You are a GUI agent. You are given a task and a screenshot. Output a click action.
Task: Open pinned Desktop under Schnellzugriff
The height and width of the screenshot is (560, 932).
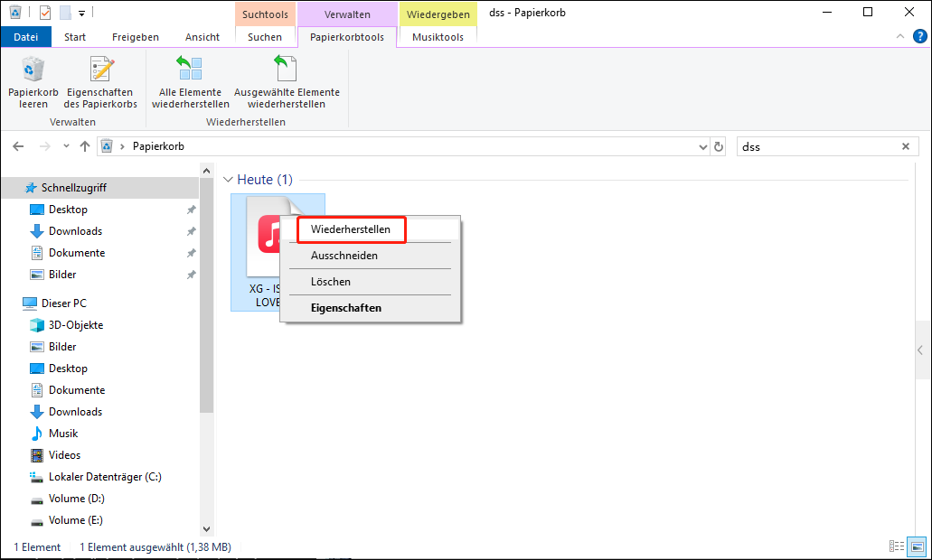tap(68, 210)
